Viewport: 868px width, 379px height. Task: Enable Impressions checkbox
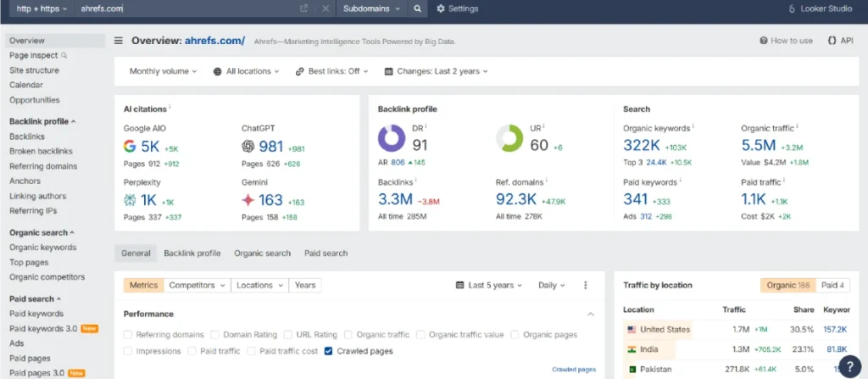(x=128, y=351)
